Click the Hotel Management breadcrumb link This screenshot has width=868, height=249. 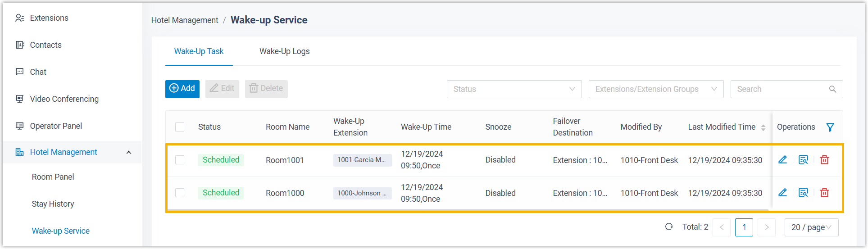point(185,20)
